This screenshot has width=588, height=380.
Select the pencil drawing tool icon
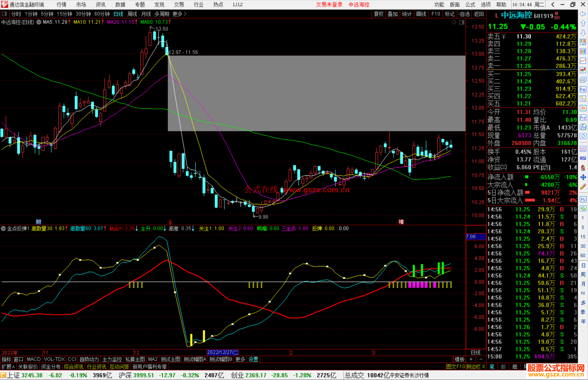click(x=583, y=187)
